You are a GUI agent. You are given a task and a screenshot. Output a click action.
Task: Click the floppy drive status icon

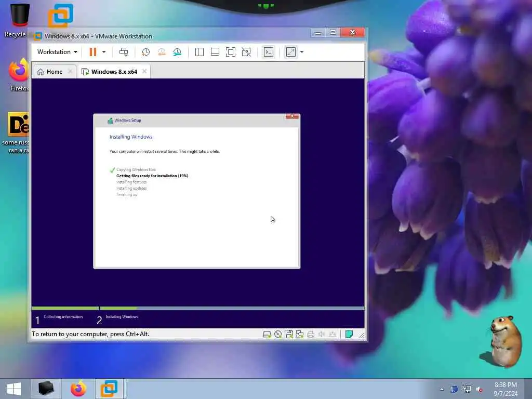[289, 334]
